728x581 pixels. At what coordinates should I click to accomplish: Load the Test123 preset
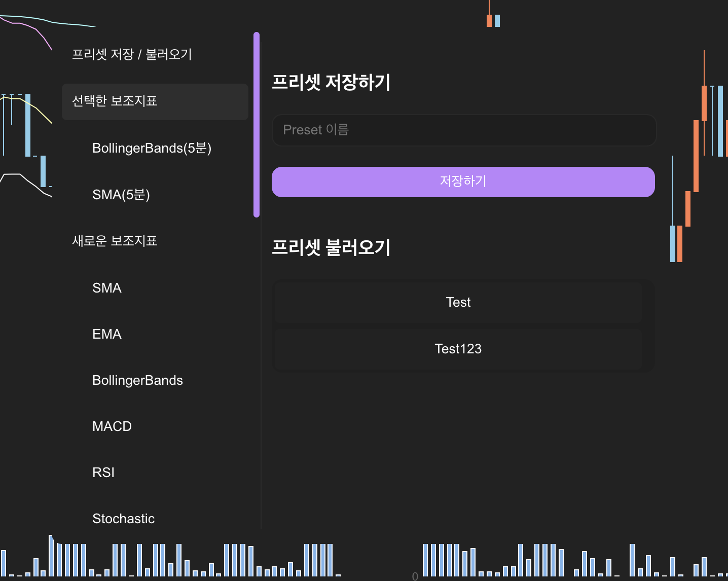(x=458, y=349)
